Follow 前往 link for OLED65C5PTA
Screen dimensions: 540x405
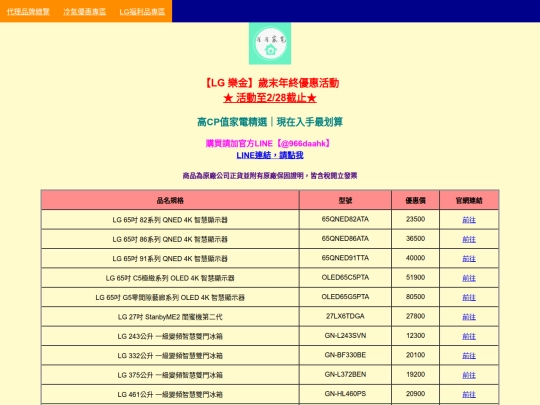[469, 278]
